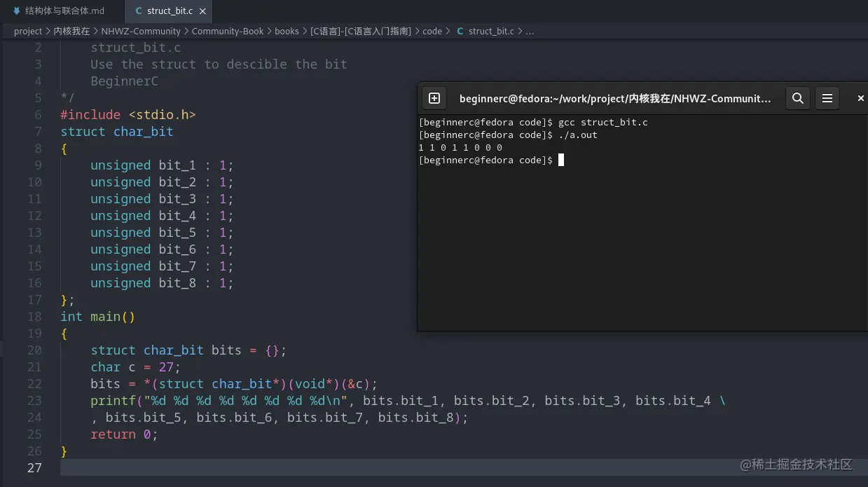The height and width of the screenshot is (487, 868).
Task: Click 'int main()' on line 18
Action: click(98, 317)
